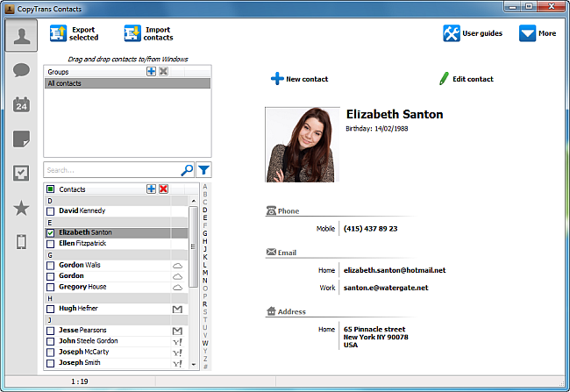Check Joseph McCarty checkbox
The height and width of the screenshot is (392, 570).
coord(51,353)
